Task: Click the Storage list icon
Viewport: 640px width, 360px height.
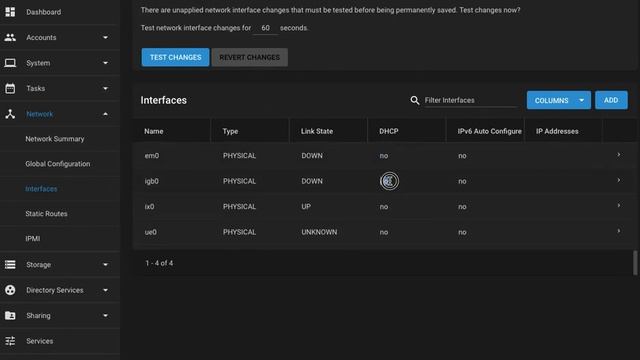Action: pos(10,264)
